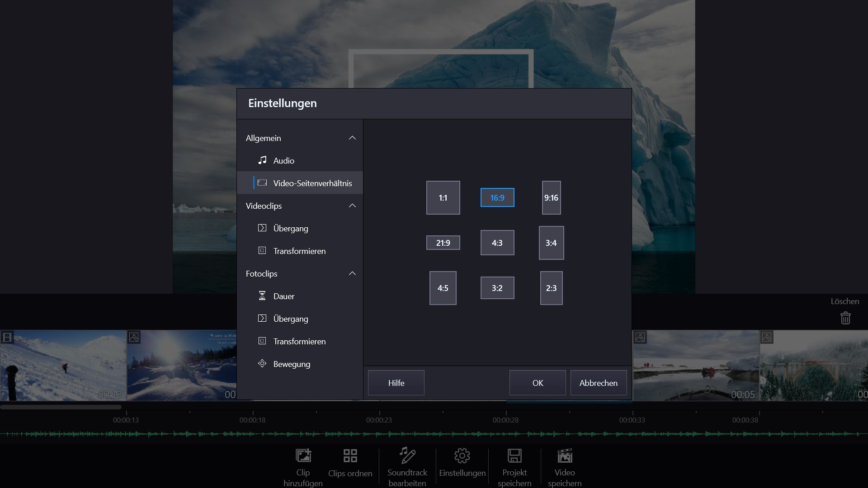Open Transformieren under Videoclips
868x488 pixels.
[x=300, y=251]
